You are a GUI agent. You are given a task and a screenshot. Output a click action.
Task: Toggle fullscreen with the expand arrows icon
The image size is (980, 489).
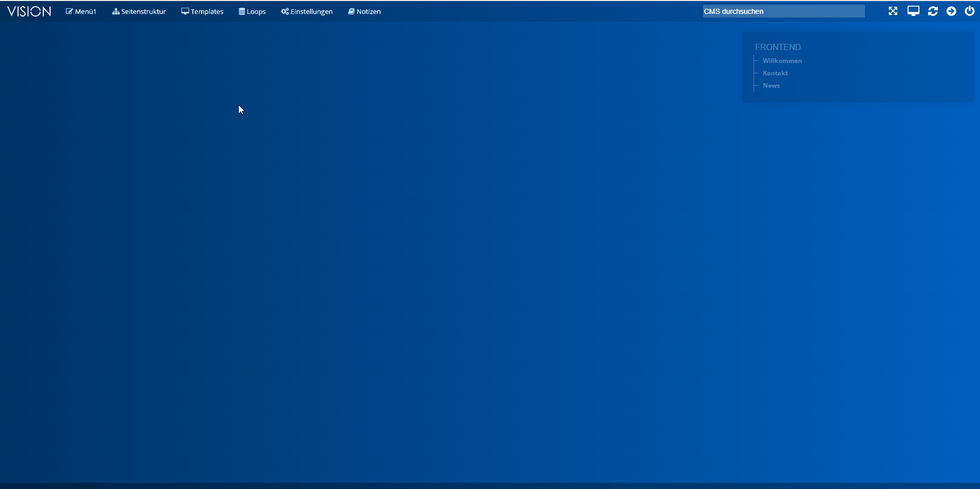[893, 11]
